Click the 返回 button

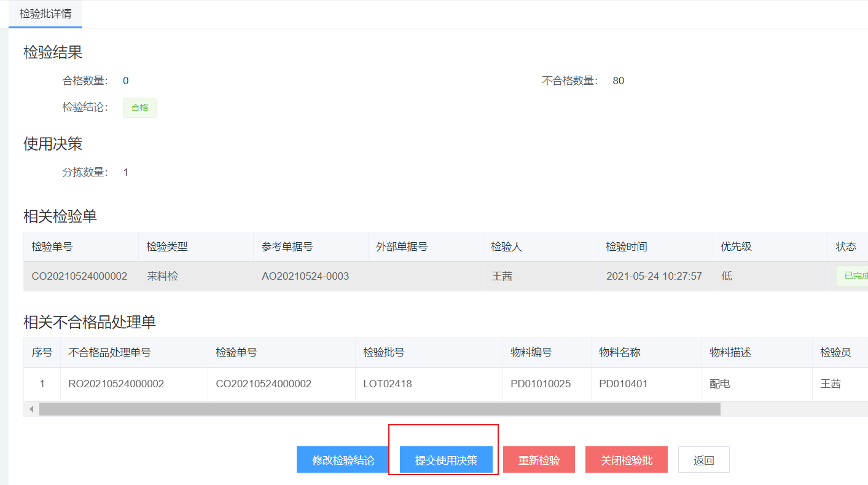tap(703, 460)
